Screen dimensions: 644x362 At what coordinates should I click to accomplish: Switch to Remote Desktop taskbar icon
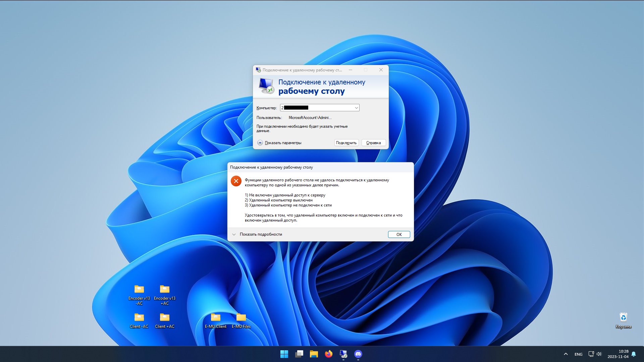[x=343, y=354]
